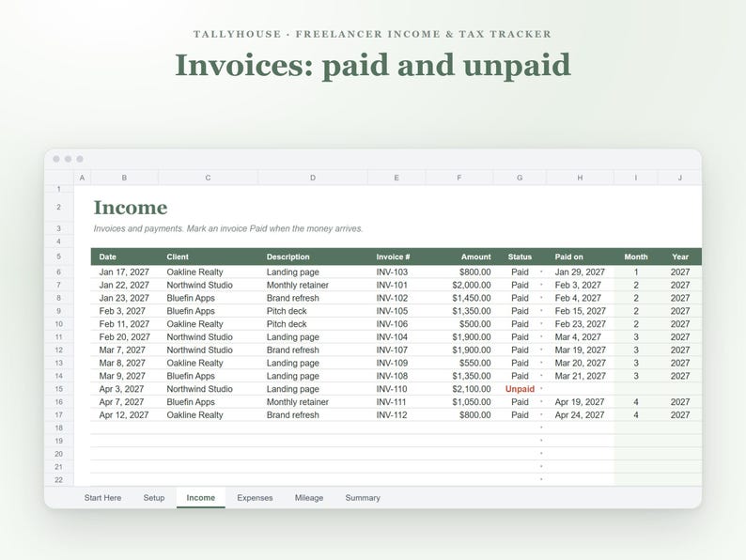Click the Amount header cell
The image size is (746, 560).
459,257
